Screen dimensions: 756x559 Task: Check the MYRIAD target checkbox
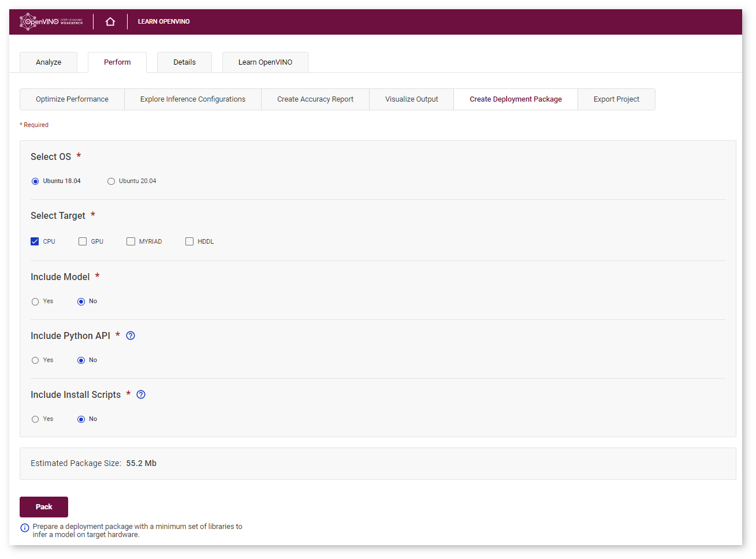(x=131, y=241)
